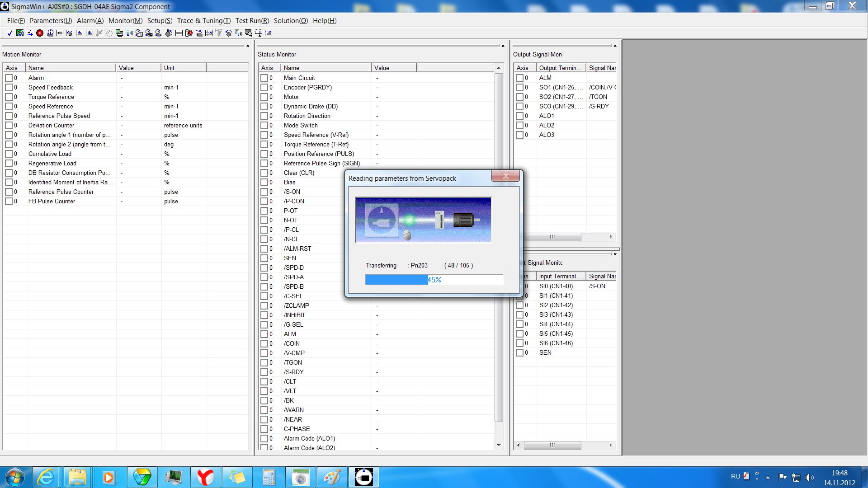The width and height of the screenshot is (868, 488).
Task: Click the green checklist toolbar icon
Action: pyautogui.click(x=20, y=33)
